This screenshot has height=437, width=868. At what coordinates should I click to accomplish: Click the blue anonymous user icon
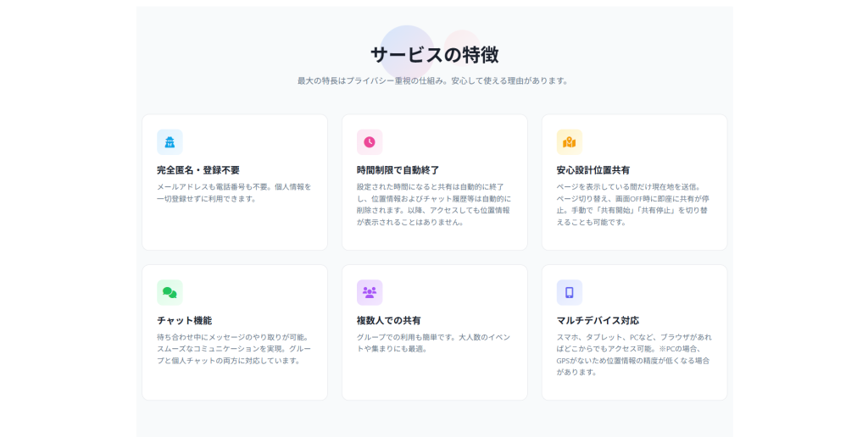pos(170,142)
